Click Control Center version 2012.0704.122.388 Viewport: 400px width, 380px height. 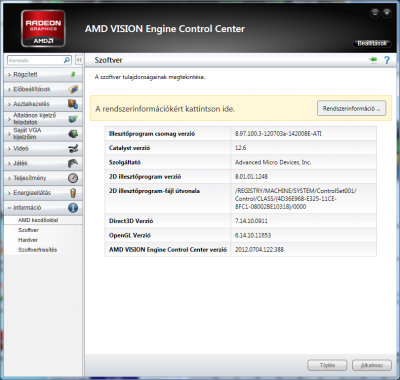point(259,249)
